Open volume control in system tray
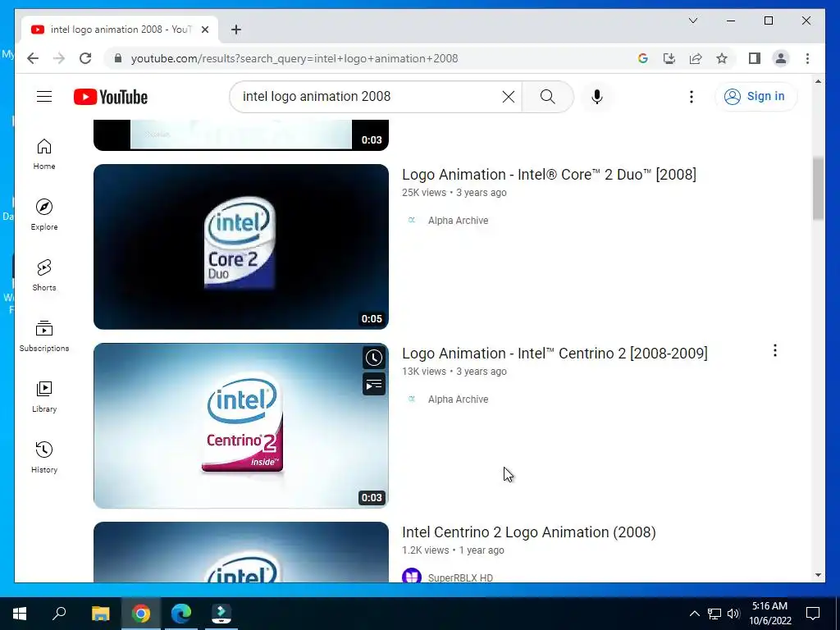This screenshot has width=840, height=630. pos(733,614)
